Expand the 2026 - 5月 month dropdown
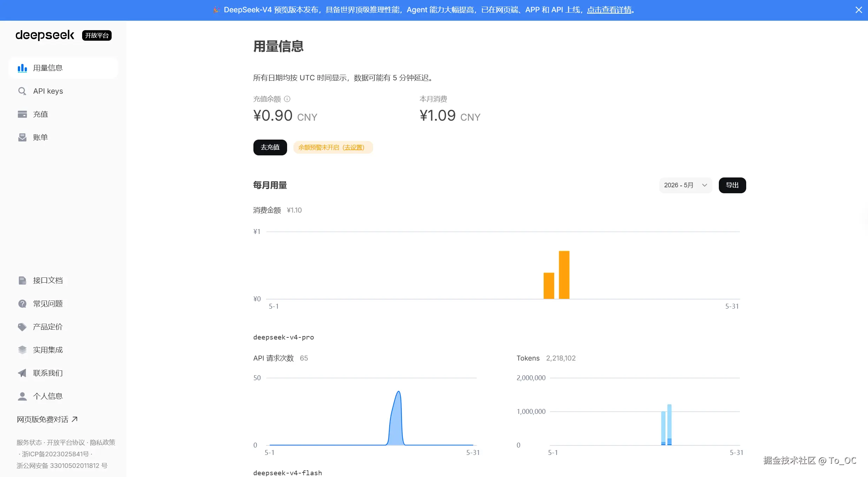Image resolution: width=868 pixels, height=477 pixels. pyautogui.click(x=685, y=185)
